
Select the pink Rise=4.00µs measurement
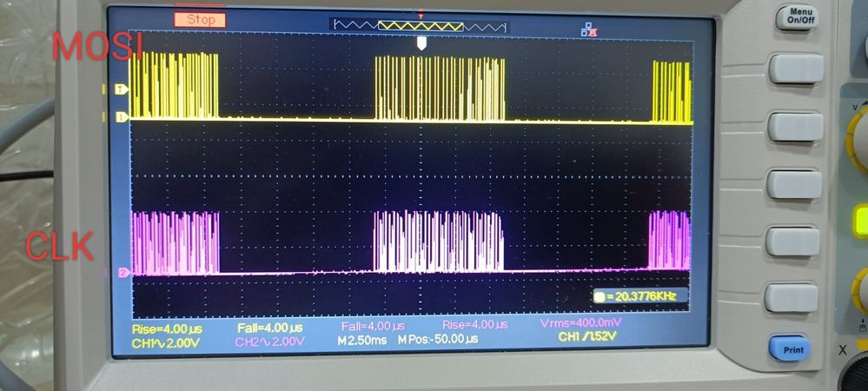tap(475, 325)
